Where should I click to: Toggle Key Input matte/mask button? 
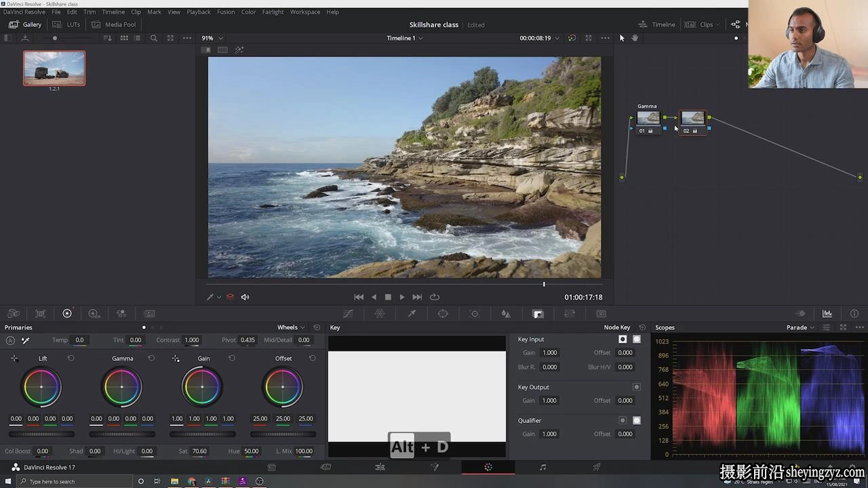point(637,339)
